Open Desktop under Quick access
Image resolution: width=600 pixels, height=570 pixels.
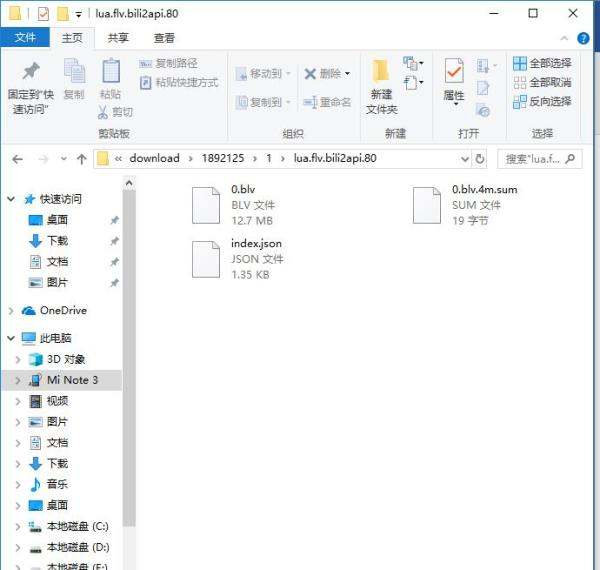pyautogui.click(x=57, y=220)
